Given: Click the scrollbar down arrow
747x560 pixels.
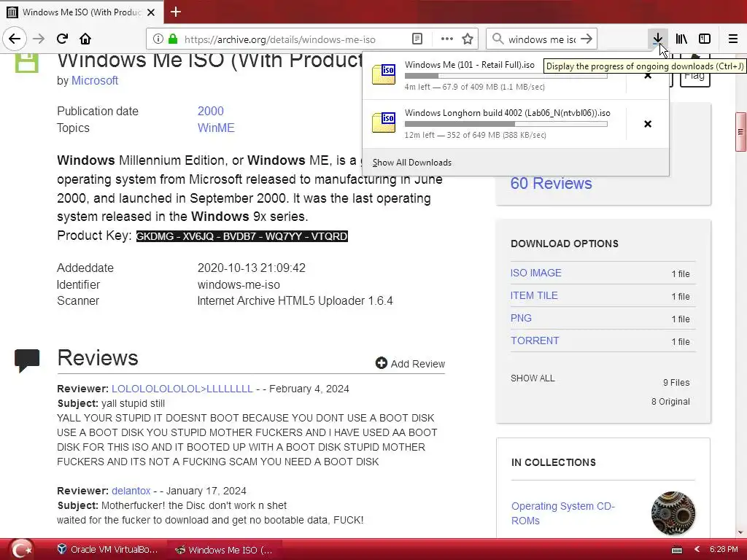Looking at the screenshot, I should [x=740, y=533].
